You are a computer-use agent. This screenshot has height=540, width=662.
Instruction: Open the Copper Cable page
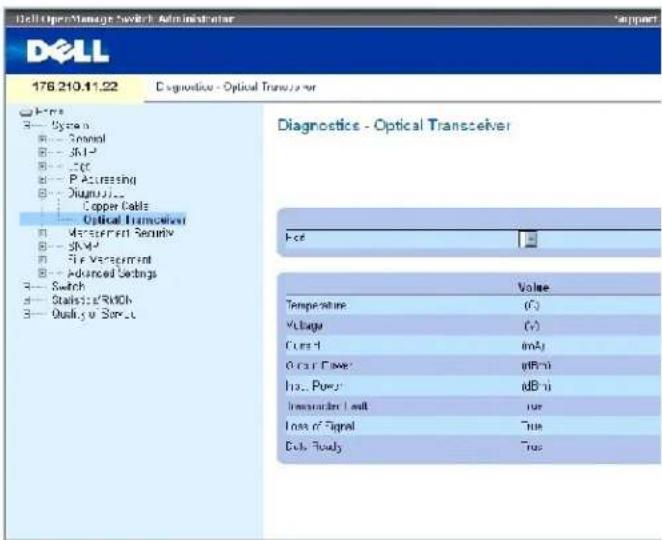point(116,206)
